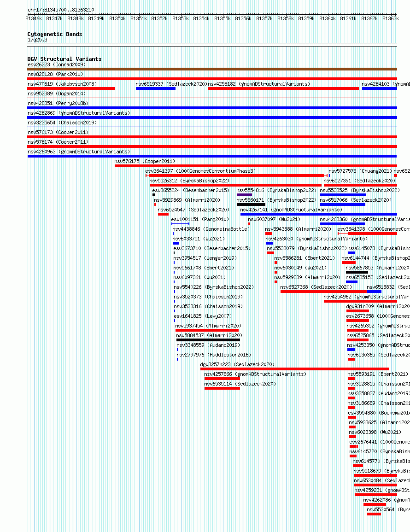Viewport: 410px width, 532px height.
Task: Open the nsv2797976 (Huddleston2016) label
Action: pos(214,355)
